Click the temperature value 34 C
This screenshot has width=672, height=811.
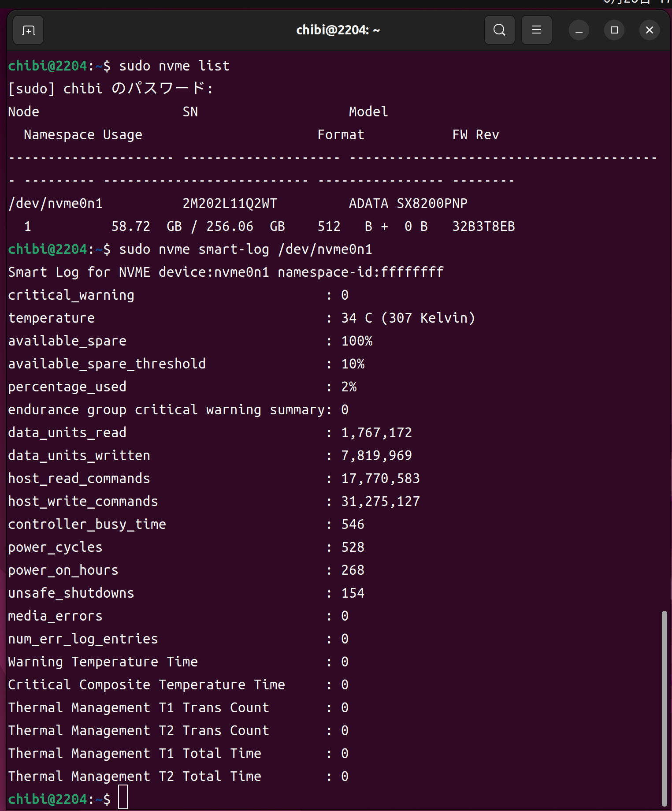[x=356, y=318]
